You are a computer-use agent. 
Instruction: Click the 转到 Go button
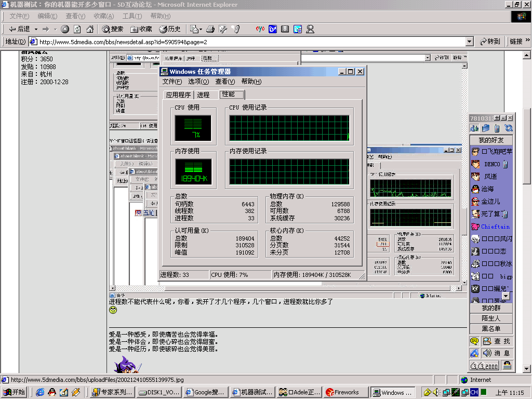(x=490, y=42)
